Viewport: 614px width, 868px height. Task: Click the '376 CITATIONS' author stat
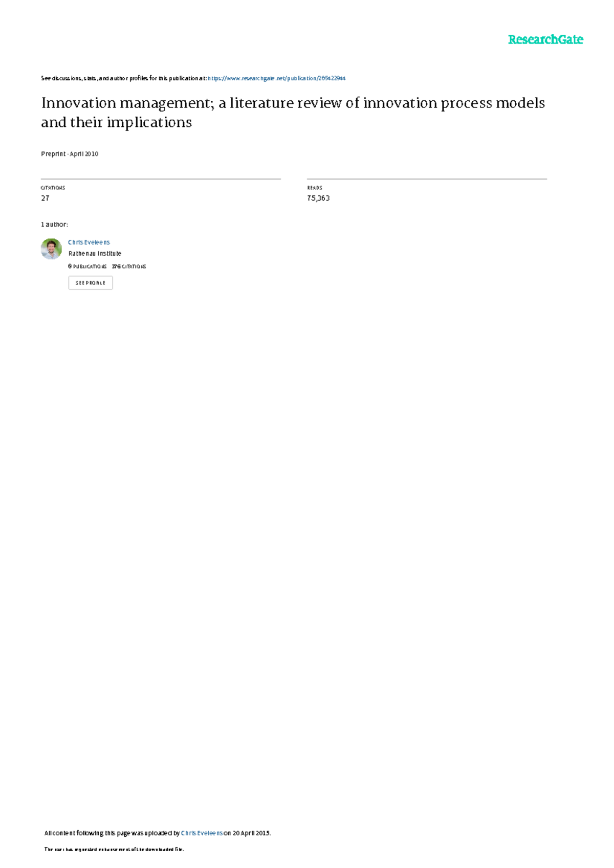pos(129,266)
